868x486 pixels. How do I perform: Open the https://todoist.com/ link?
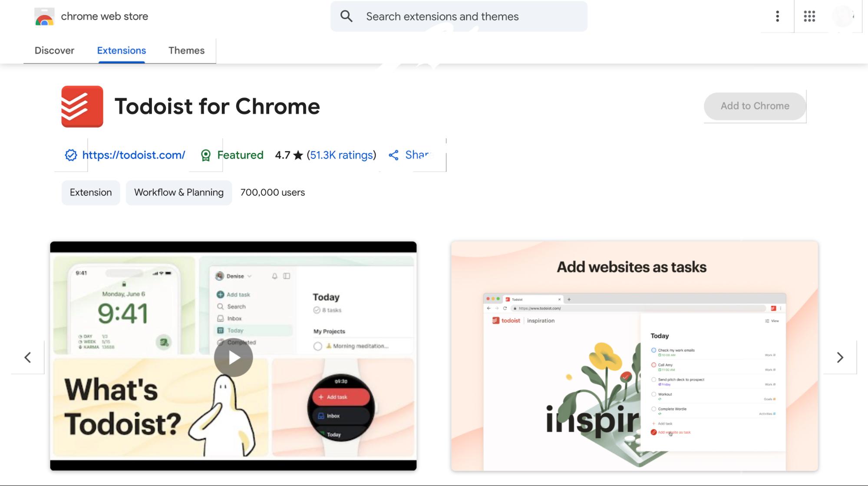tap(134, 155)
